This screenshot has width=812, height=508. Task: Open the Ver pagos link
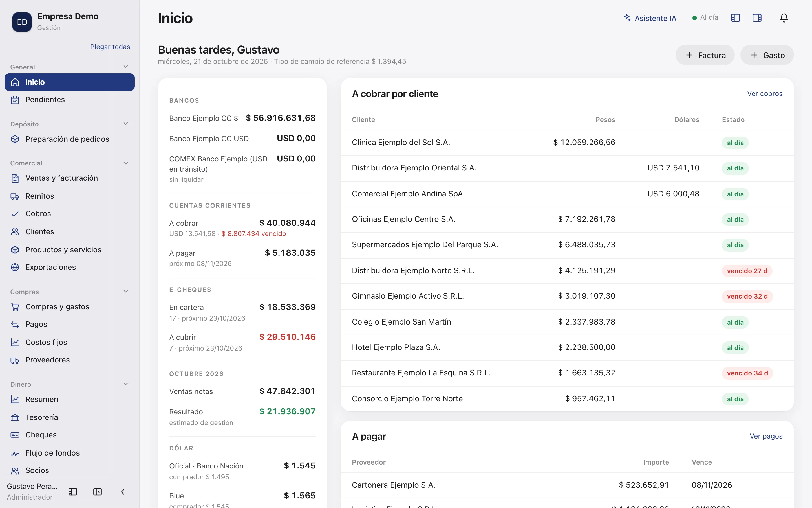click(766, 436)
